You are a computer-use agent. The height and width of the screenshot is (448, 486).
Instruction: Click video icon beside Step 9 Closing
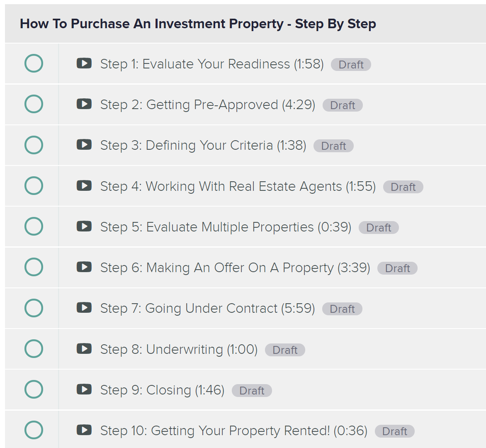click(x=84, y=390)
